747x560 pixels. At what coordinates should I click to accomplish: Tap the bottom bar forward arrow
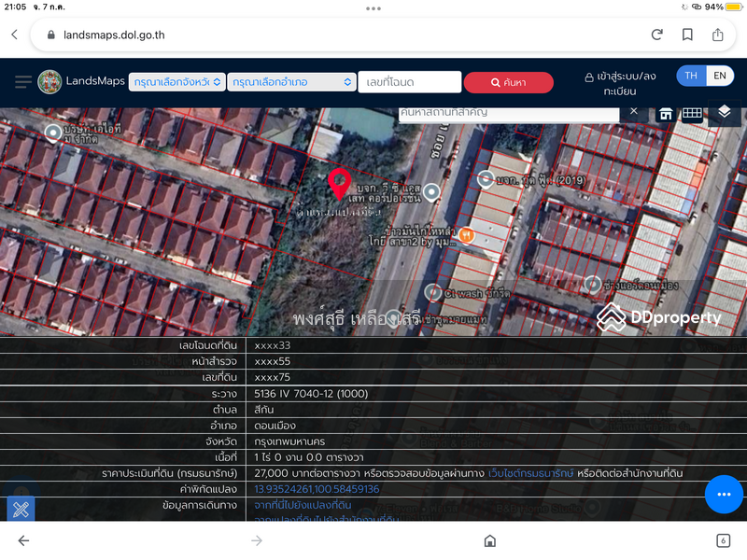[257, 540]
